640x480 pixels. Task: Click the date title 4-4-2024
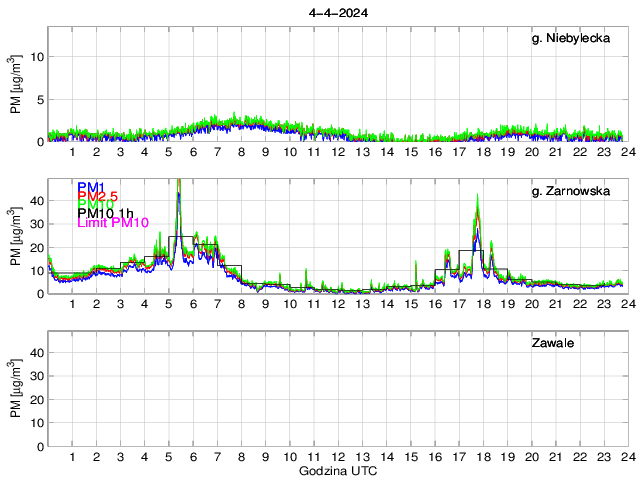(338, 13)
